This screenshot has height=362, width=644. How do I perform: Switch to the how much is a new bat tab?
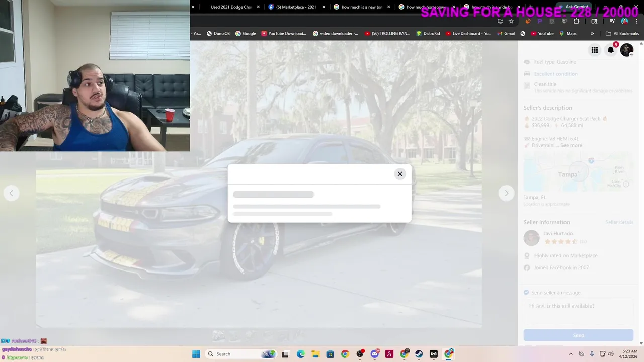click(x=361, y=7)
